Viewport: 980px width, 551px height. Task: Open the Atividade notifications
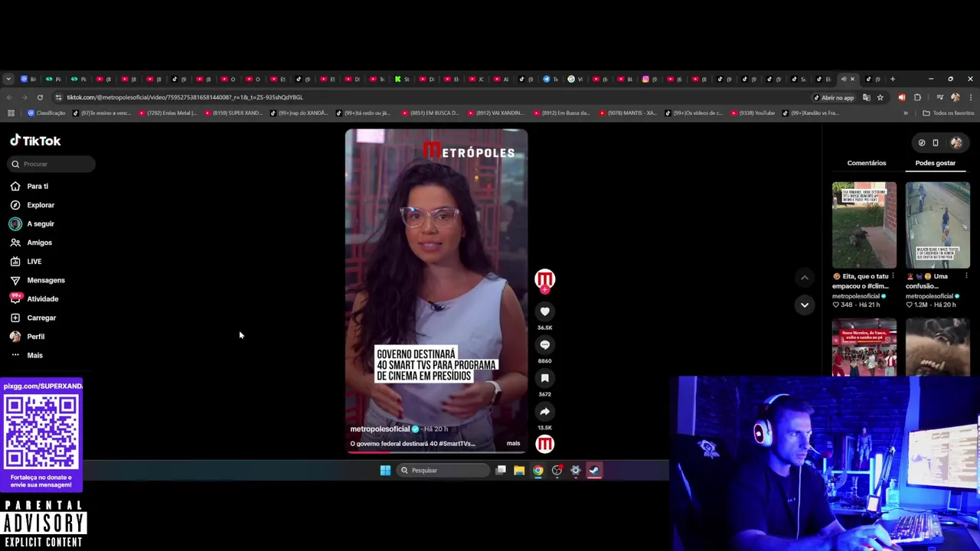34,298
